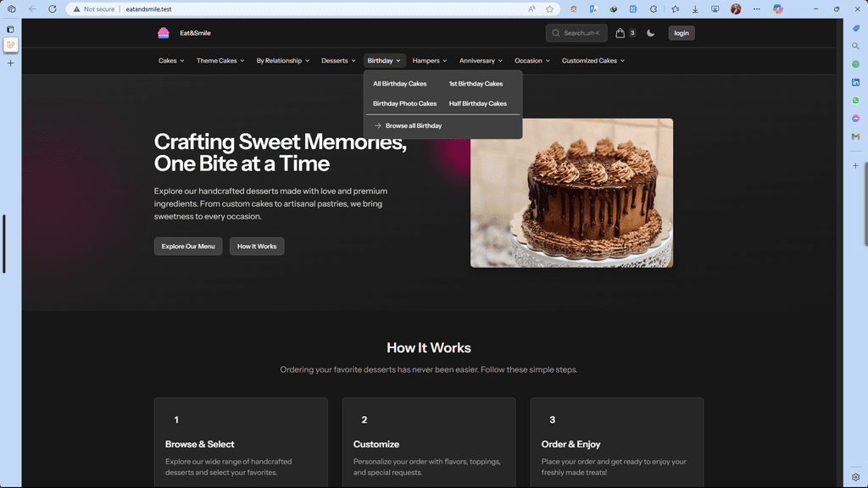Image resolution: width=868 pixels, height=488 pixels.
Task: Open the Spotify icon in the sidebar
Action: tap(856, 64)
